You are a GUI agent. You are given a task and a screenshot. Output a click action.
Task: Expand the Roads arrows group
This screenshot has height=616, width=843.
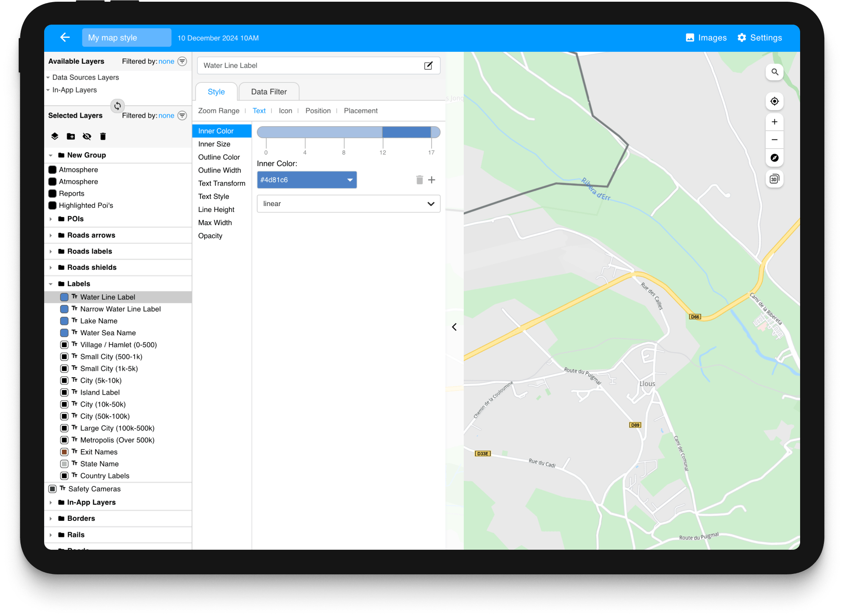[51, 235]
